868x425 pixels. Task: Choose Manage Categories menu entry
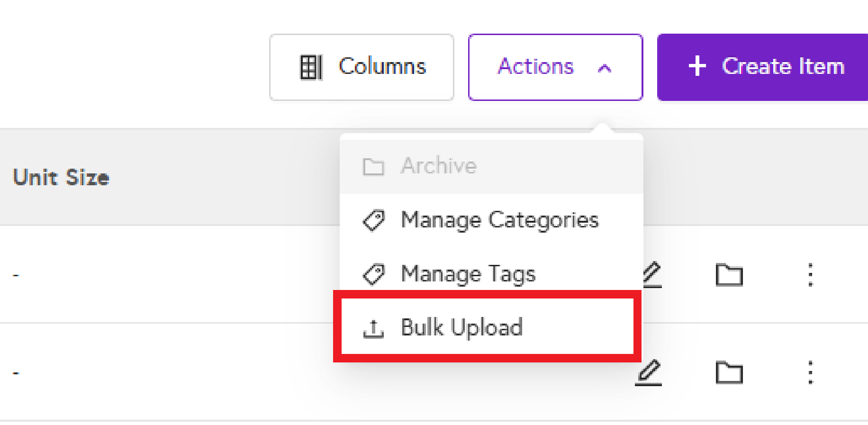499,220
